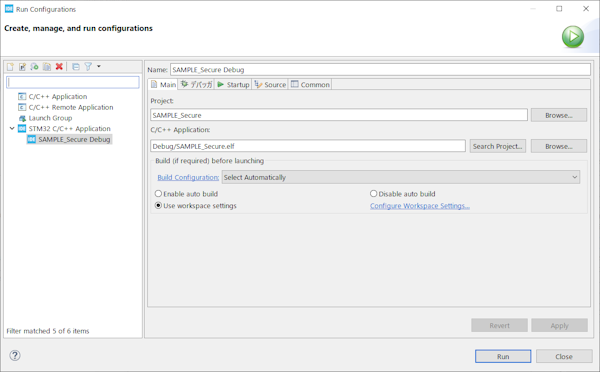The image size is (600, 372).
Task: Click the New prototype configuration icon
Action: point(23,67)
